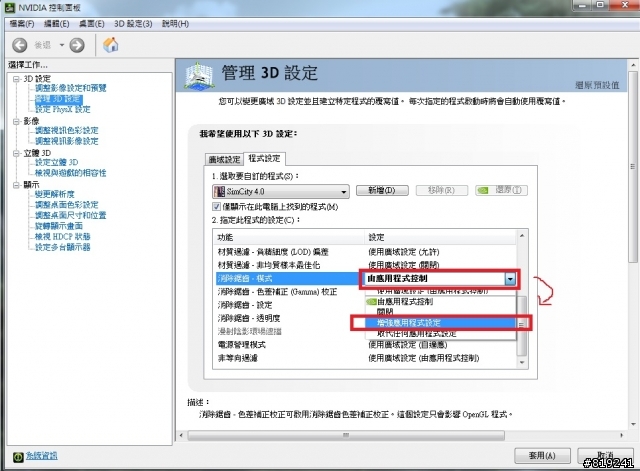The image size is (640, 471).
Task: Click the horizontal scrollbar thumb at bottom
Action: [346, 435]
